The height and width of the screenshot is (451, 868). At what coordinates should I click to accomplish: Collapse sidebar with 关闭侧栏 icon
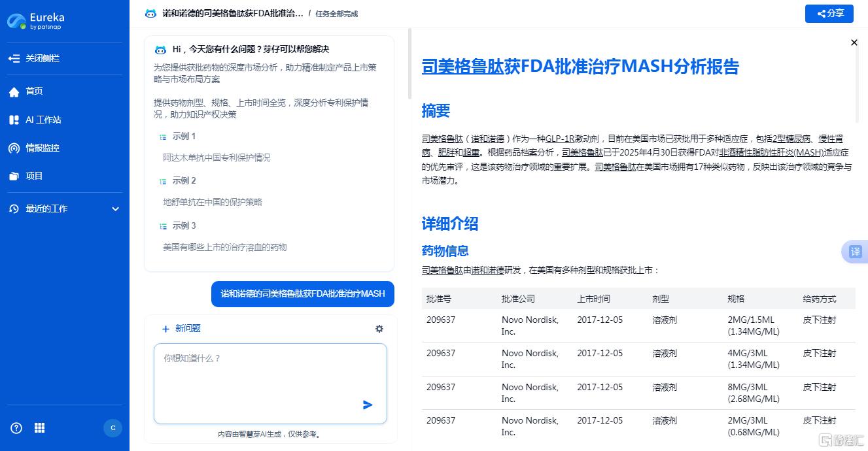[x=14, y=58]
